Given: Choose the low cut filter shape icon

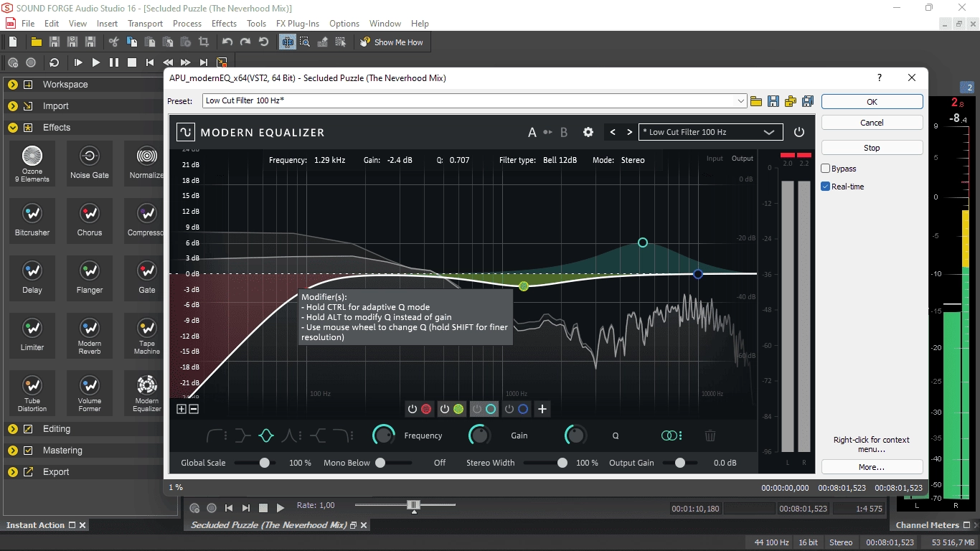Looking at the screenshot, I should (217, 435).
